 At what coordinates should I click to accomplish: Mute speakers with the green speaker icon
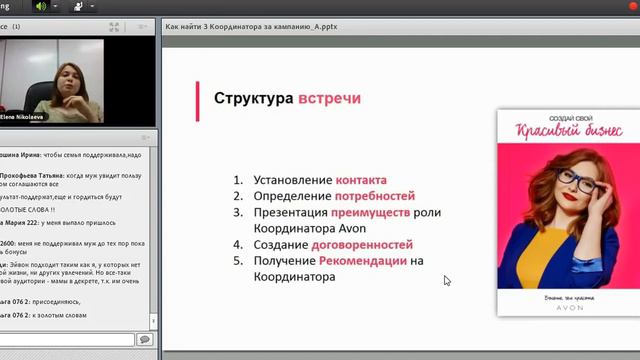[x=41, y=6]
